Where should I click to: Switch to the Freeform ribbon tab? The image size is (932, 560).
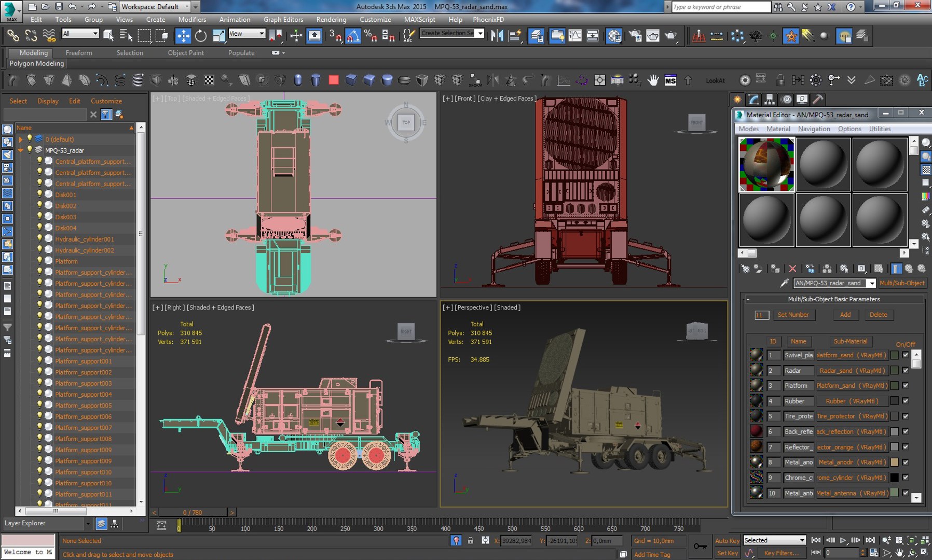(x=79, y=53)
